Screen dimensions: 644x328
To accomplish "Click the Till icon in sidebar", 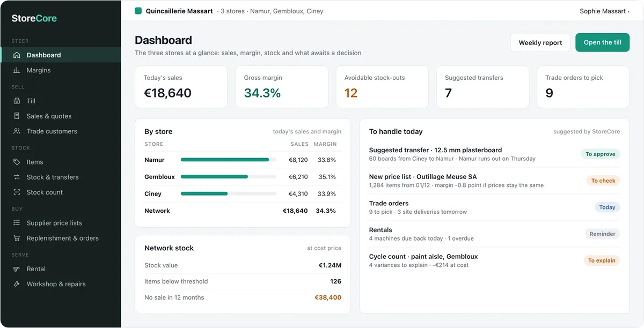I will [17, 101].
